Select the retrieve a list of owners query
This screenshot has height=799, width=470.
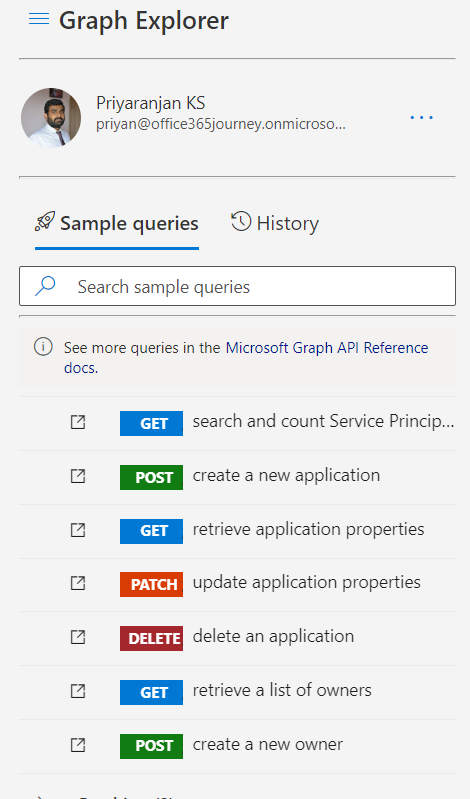[282, 690]
